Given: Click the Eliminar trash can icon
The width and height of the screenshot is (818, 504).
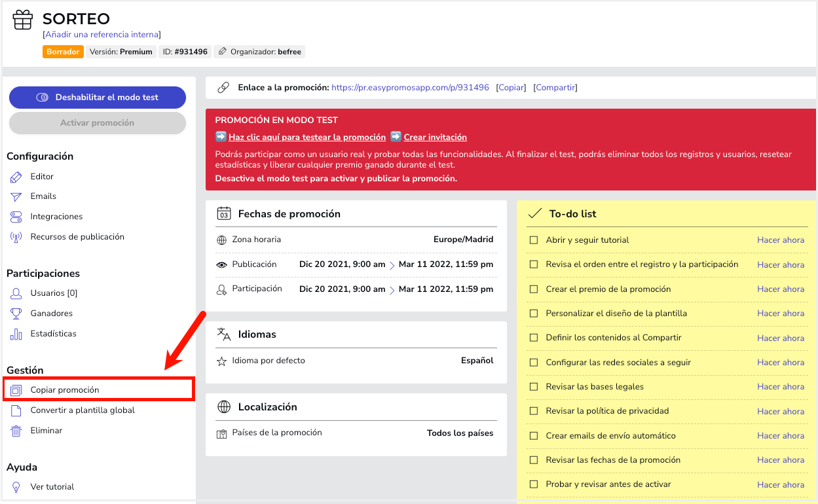Looking at the screenshot, I should (16, 431).
